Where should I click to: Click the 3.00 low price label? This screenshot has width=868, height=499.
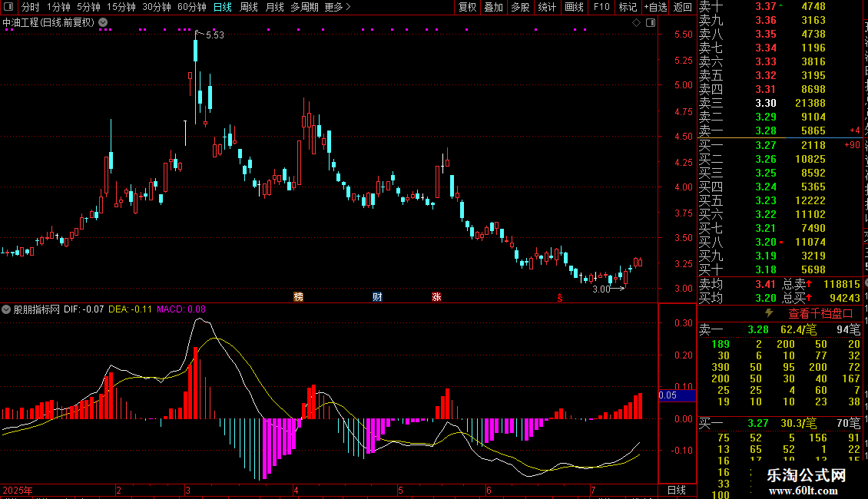pos(601,289)
